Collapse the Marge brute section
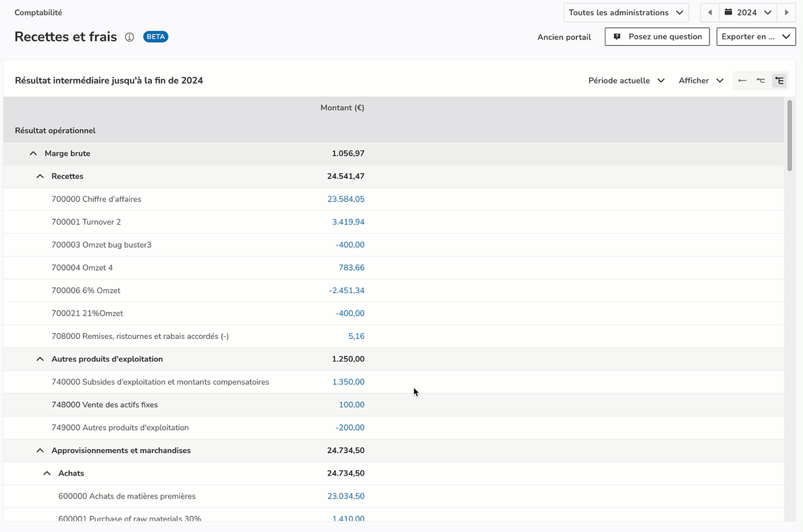The height and width of the screenshot is (532, 803). pos(33,154)
